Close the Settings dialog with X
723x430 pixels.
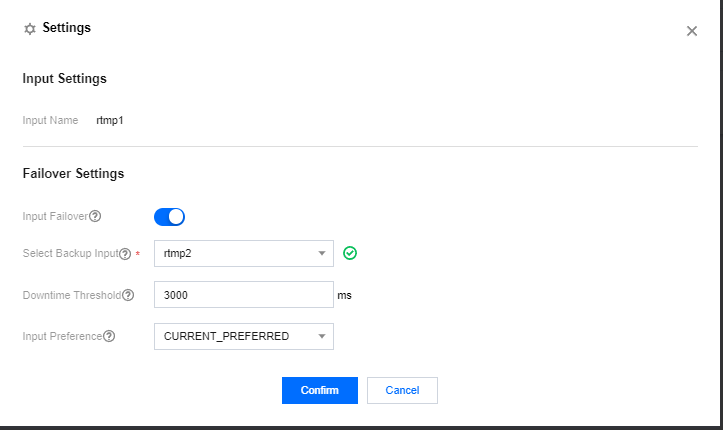[x=692, y=31]
